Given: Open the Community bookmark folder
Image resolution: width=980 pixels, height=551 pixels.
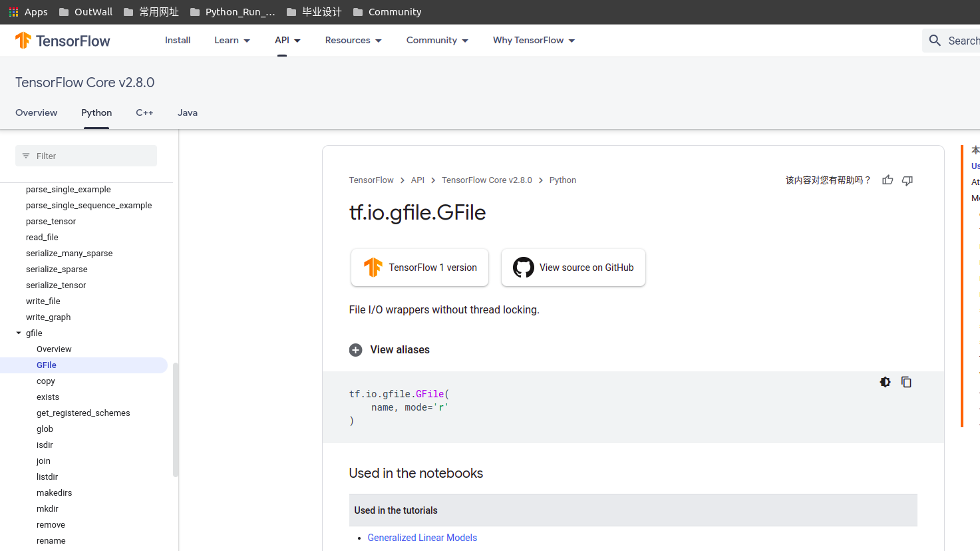Looking at the screenshot, I should coord(387,12).
